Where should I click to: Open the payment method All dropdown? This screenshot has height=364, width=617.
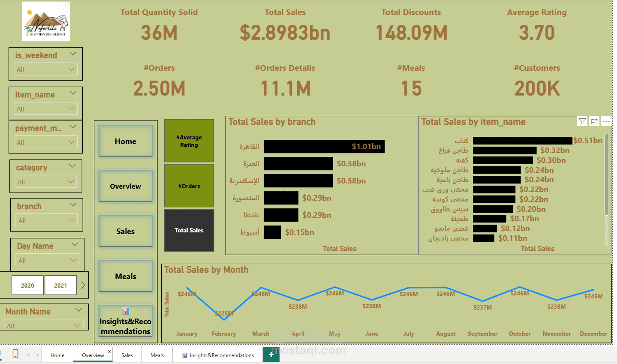point(45,142)
